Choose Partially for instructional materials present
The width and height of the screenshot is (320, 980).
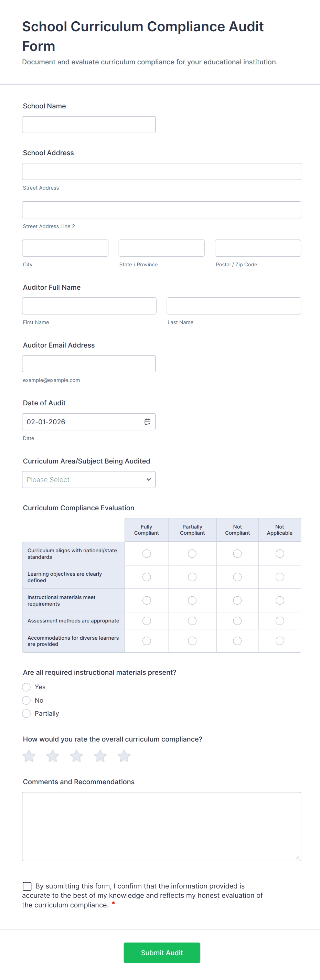(x=26, y=714)
